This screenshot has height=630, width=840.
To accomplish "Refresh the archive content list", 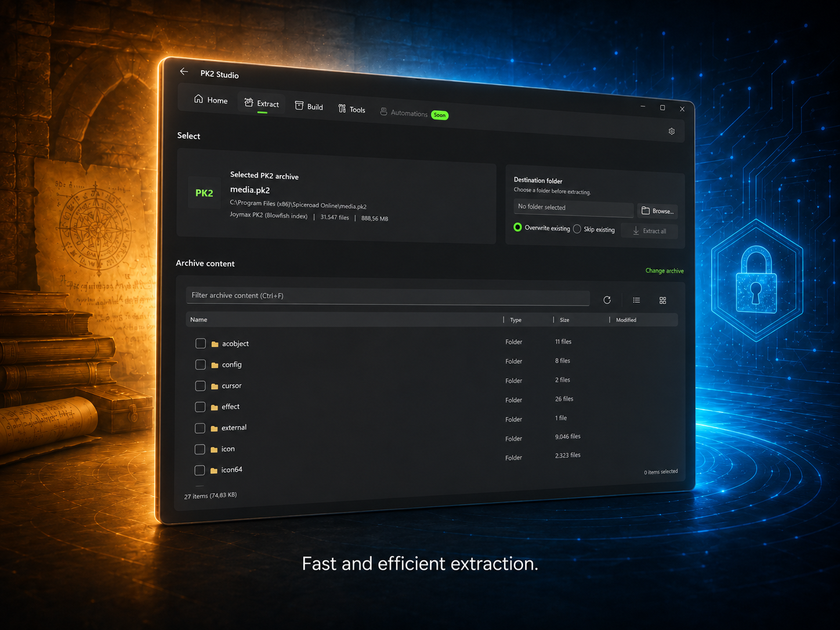I will tap(607, 300).
